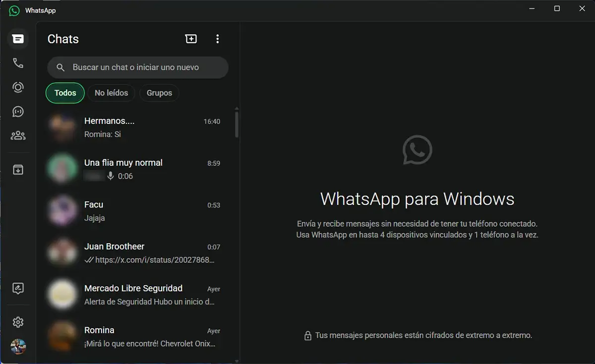Select the Chats tab in the sidebar
Viewport: 595px width, 364px height.
[x=18, y=39]
